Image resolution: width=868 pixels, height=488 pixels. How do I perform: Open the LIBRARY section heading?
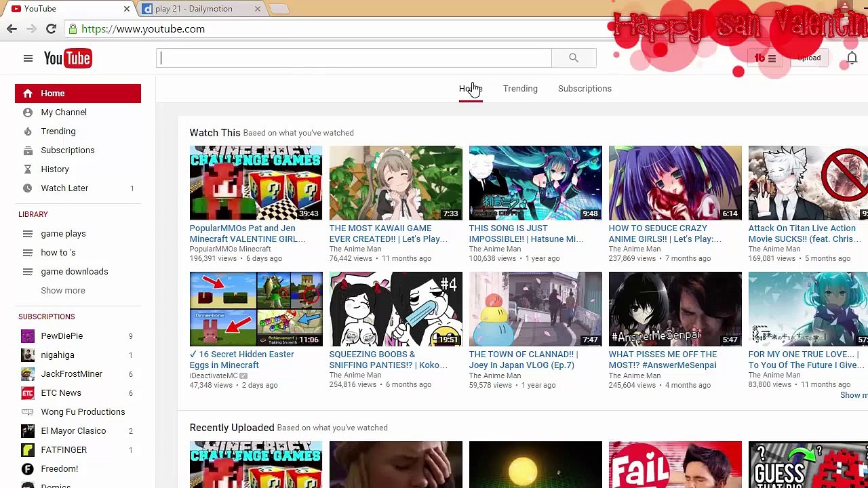[33, 214]
